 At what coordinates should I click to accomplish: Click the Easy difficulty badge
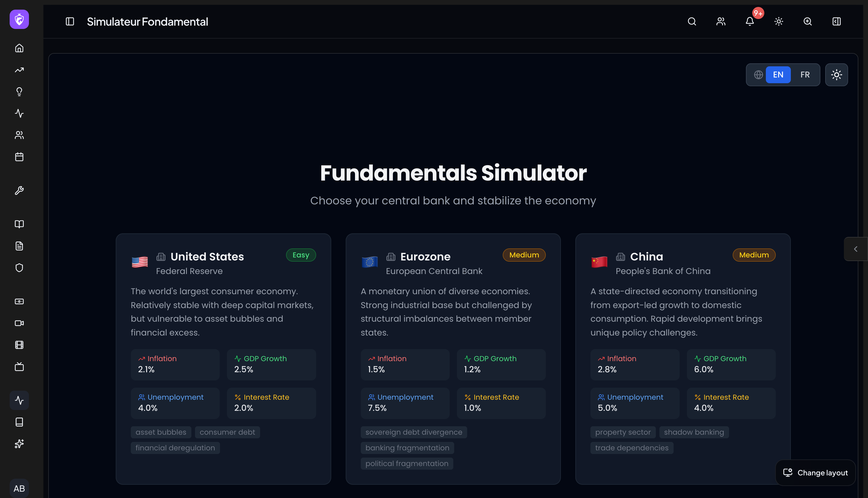point(300,255)
